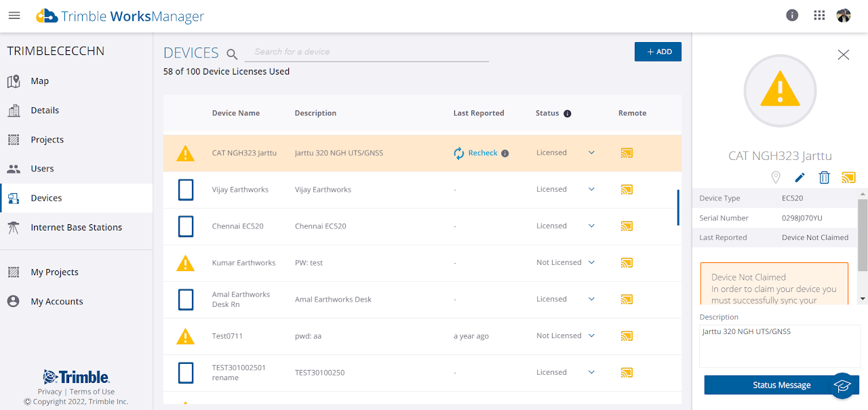Click the info icon beside Recheck
The image size is (868, 410).
coord(505,153)
